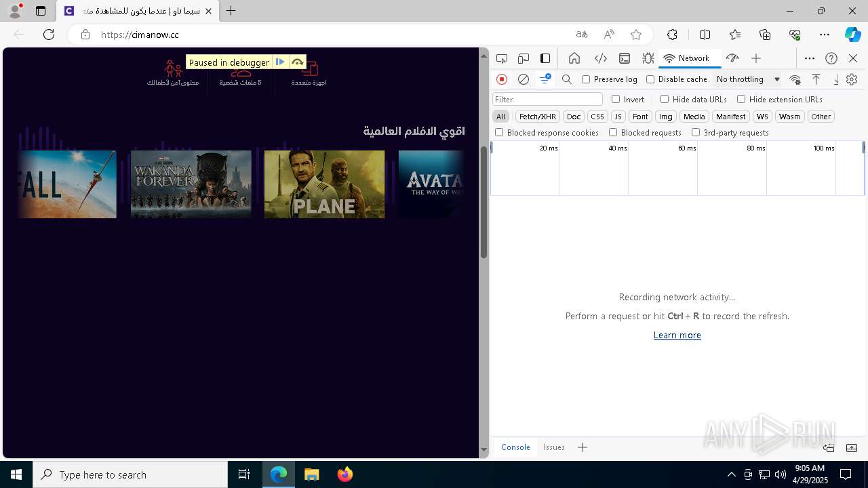The width and height of the screenshot is (868, 488).
Task: Switch to Issues drawer tab
Action: click(554, 447)
